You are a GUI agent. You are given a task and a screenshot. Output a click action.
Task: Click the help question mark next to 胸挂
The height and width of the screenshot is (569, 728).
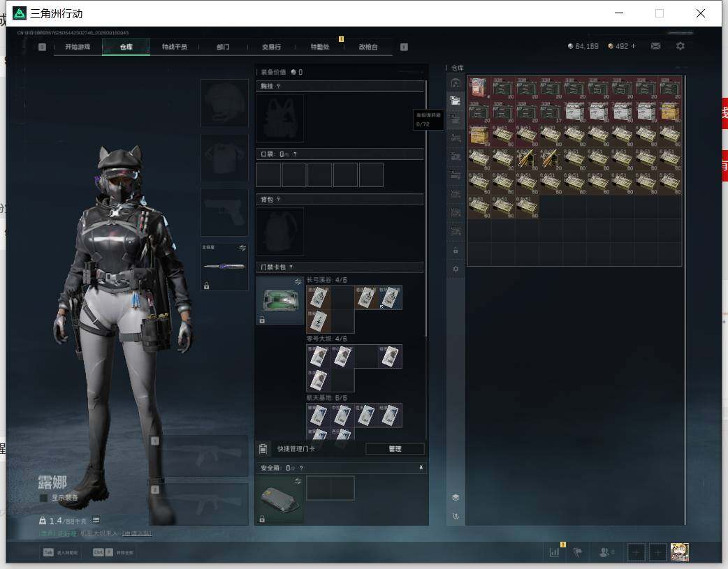(x=278, y=87)
